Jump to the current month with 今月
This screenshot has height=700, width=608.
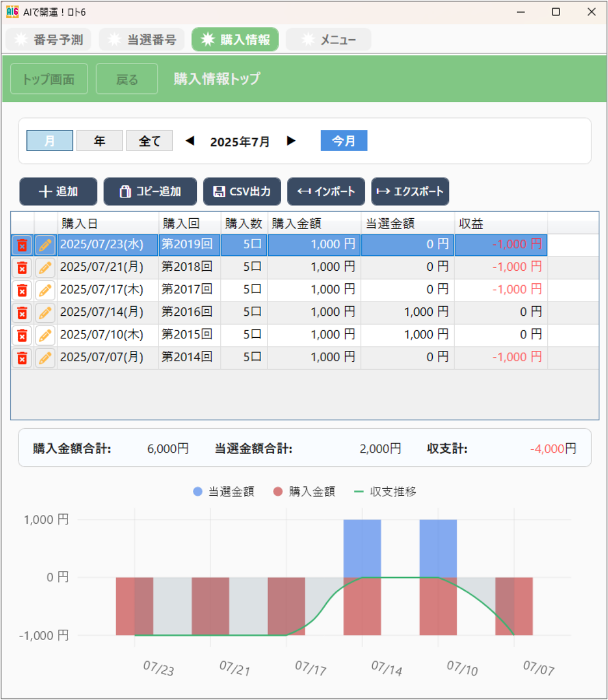[x=344, y=140]
